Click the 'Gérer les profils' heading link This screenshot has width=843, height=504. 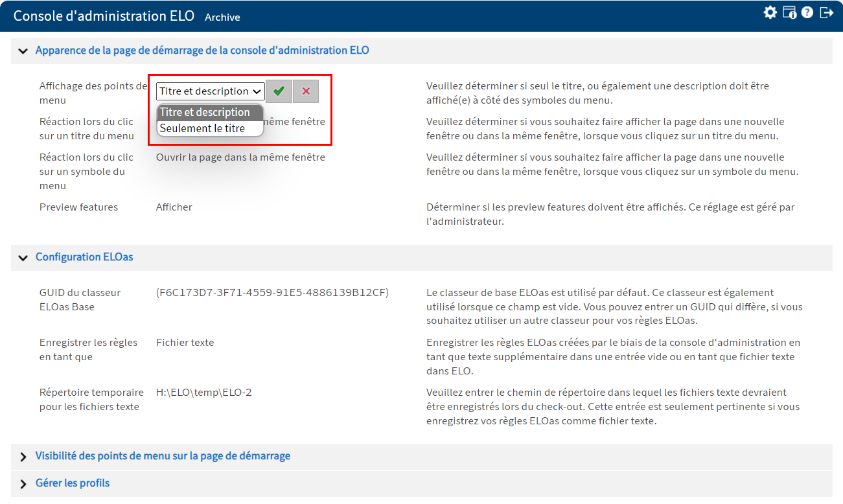[x=73, y=483]
